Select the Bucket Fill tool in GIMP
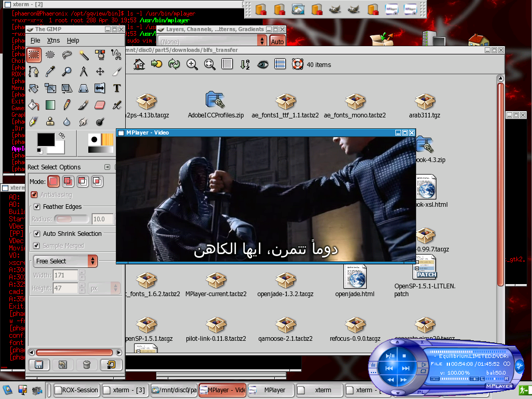 (33, 105)
